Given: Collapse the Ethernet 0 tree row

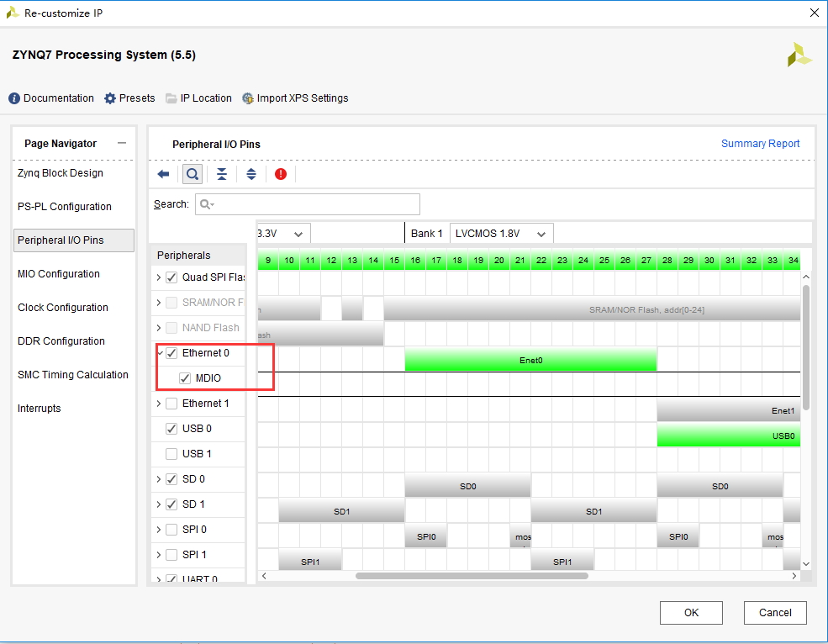Looking at the screenshot, I should (x=160, y=353).
